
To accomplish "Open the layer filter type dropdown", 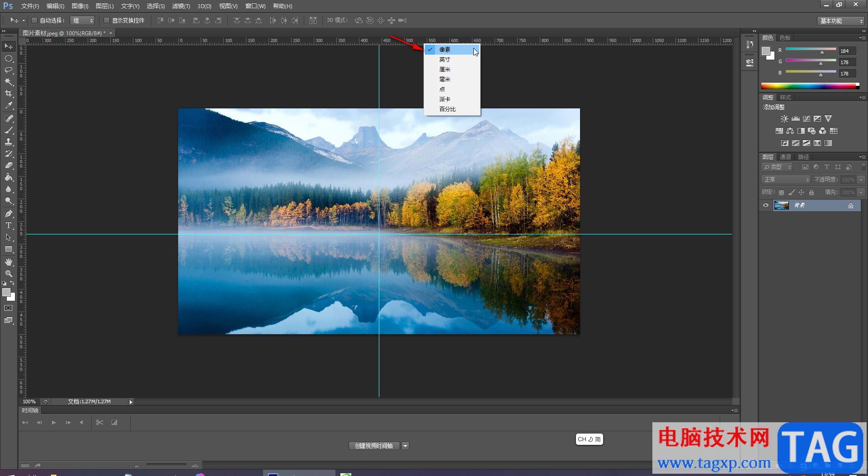I will (x=778, y=167).
